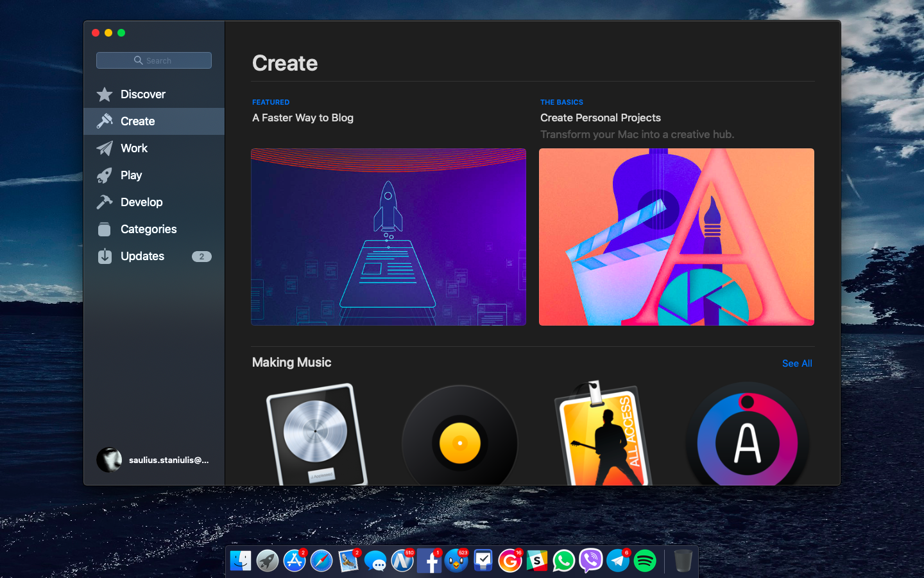924x578 pixels.
Task: Open the Logic Pro X app icon
Action: 316,435
